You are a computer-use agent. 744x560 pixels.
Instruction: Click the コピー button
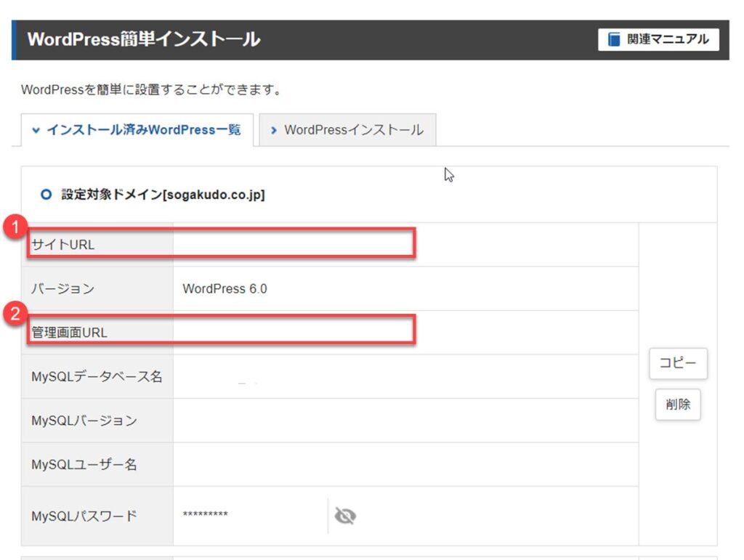(678, 363)
